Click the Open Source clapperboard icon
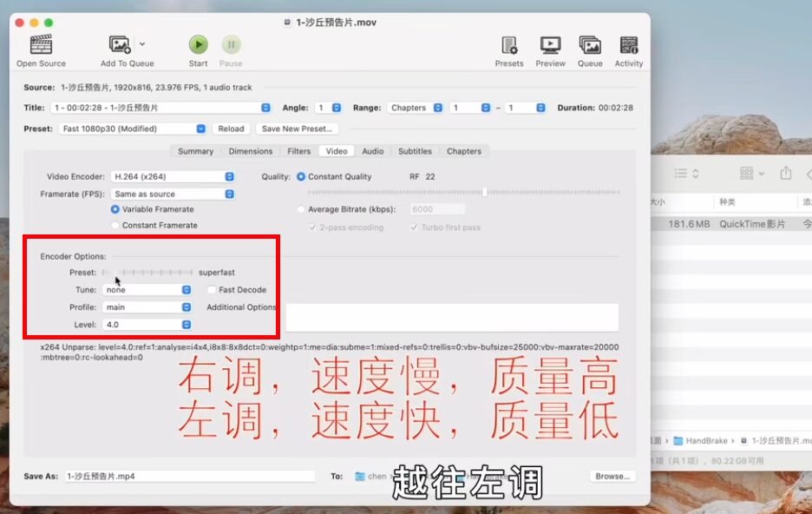The height and width of the screenshot is (514, 812). click(x=41, y=44)
